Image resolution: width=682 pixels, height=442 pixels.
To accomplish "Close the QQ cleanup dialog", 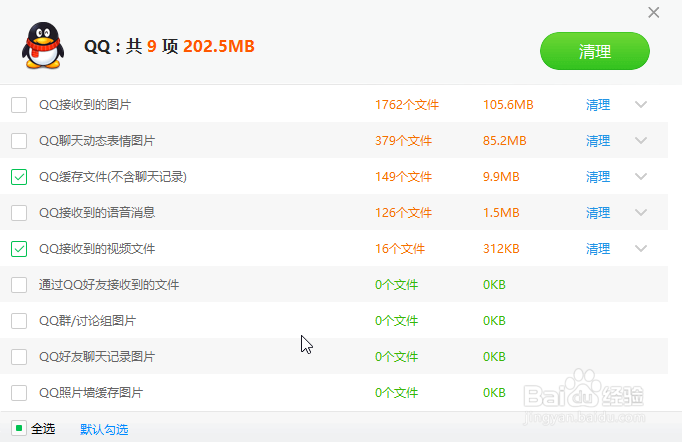I will (x=653, y=13).
